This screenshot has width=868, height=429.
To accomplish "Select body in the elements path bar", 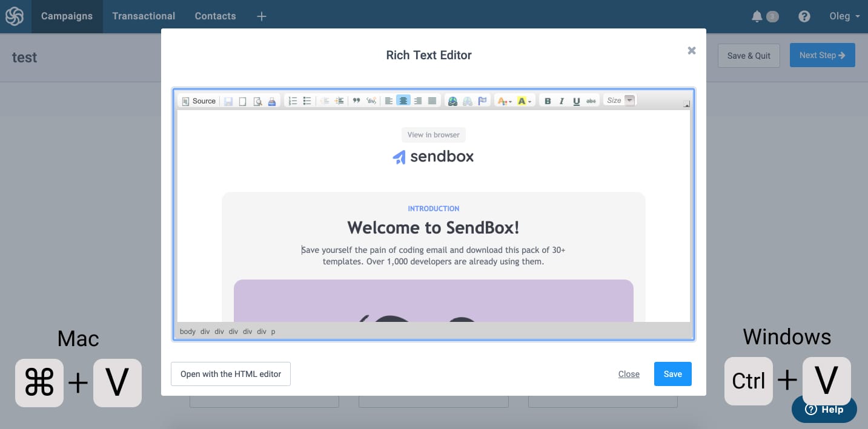I will click(188, 332).
